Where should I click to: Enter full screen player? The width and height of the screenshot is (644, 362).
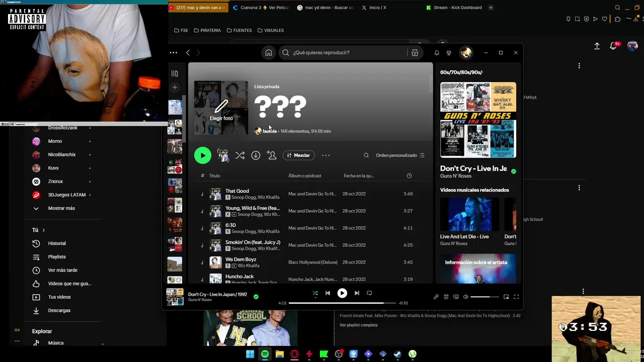(516, 297)
